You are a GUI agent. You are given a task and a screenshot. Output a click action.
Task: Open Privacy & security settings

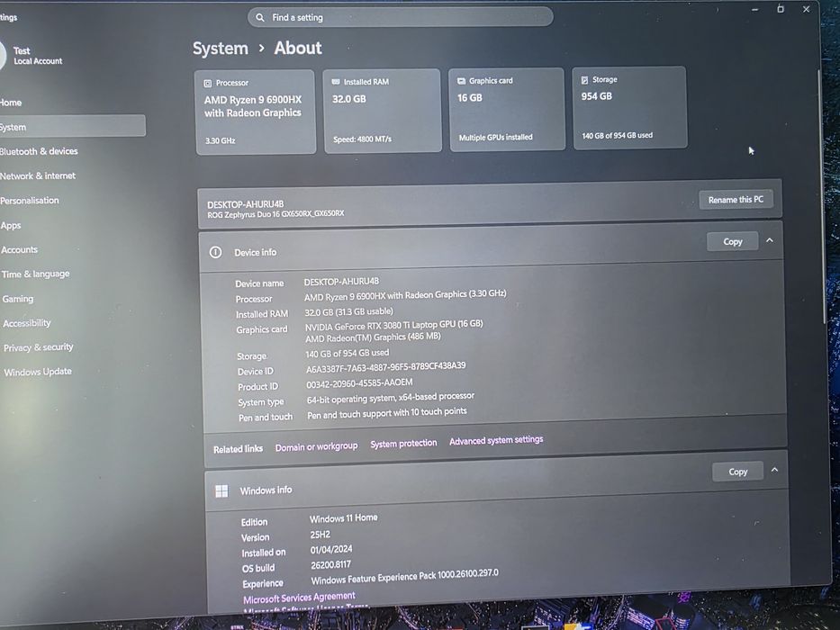click(38, 347)
